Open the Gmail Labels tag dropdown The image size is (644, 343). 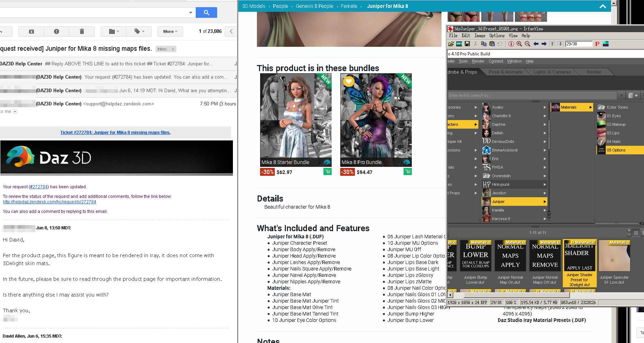point(139,31)
